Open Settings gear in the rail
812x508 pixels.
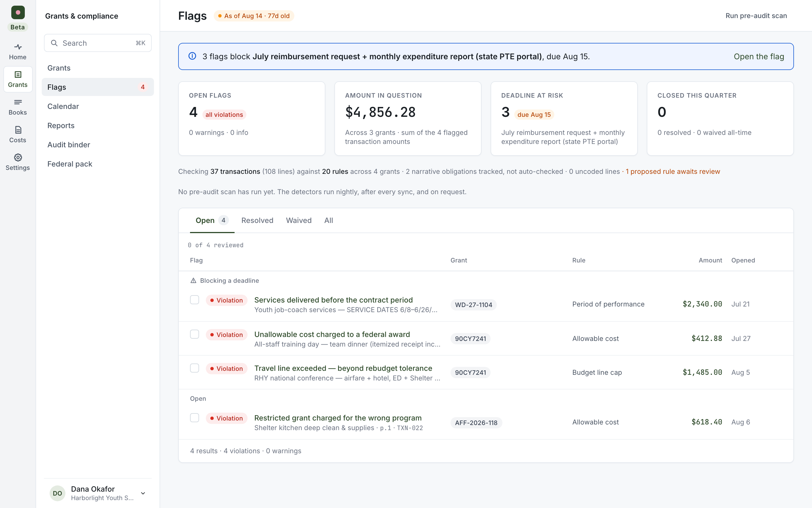coord(18,162)
